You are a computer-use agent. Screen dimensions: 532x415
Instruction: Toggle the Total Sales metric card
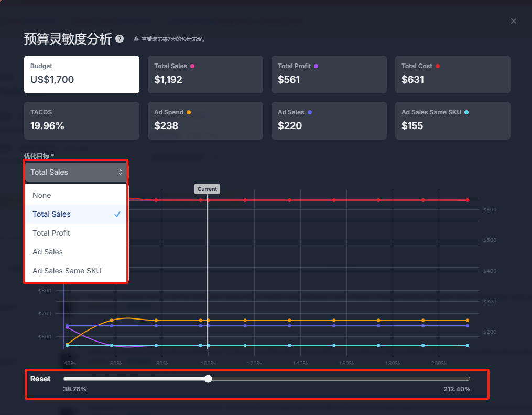(205, 74)
